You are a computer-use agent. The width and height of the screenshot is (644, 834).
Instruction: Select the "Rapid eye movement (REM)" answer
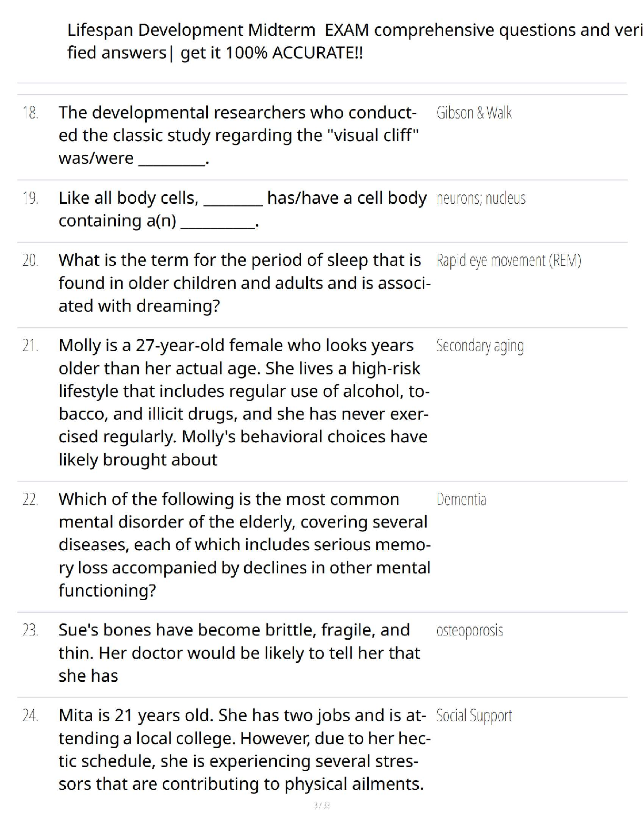click(x=508, y=261)
